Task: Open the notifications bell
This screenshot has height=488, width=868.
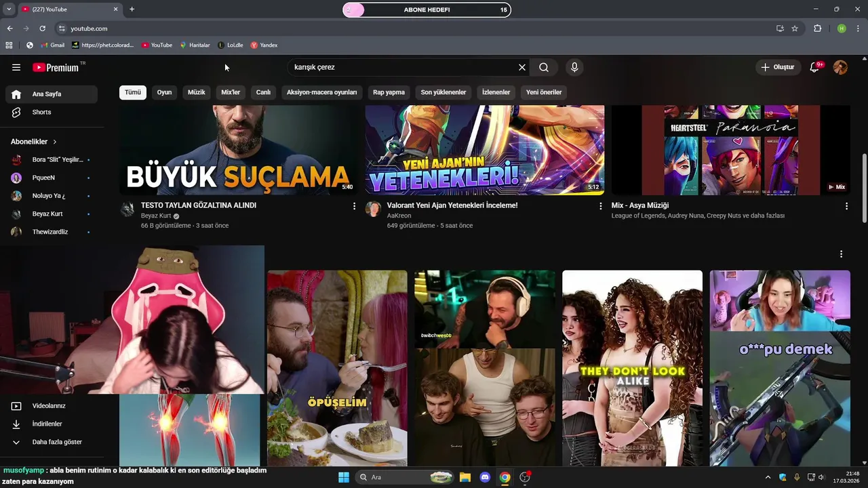Action: pos(815,67)
